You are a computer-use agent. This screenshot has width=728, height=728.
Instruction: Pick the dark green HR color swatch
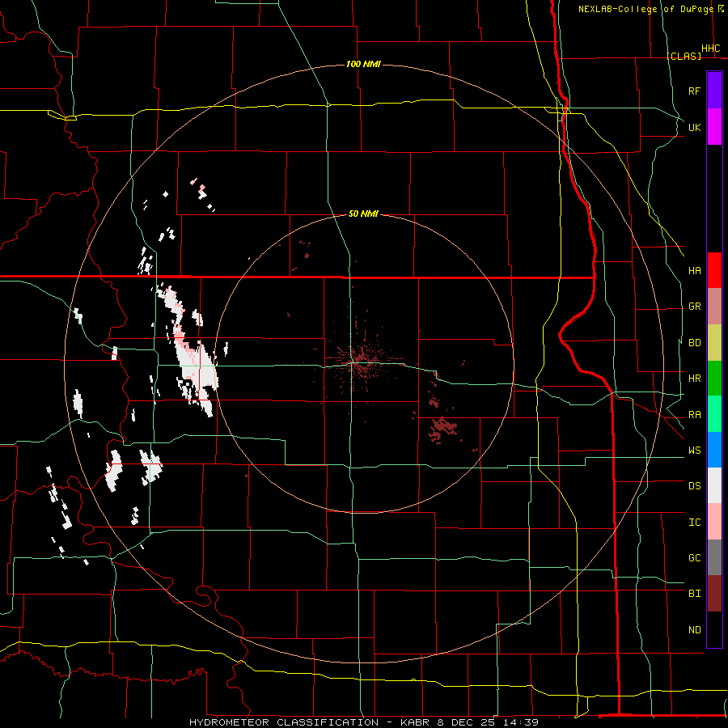714,378
